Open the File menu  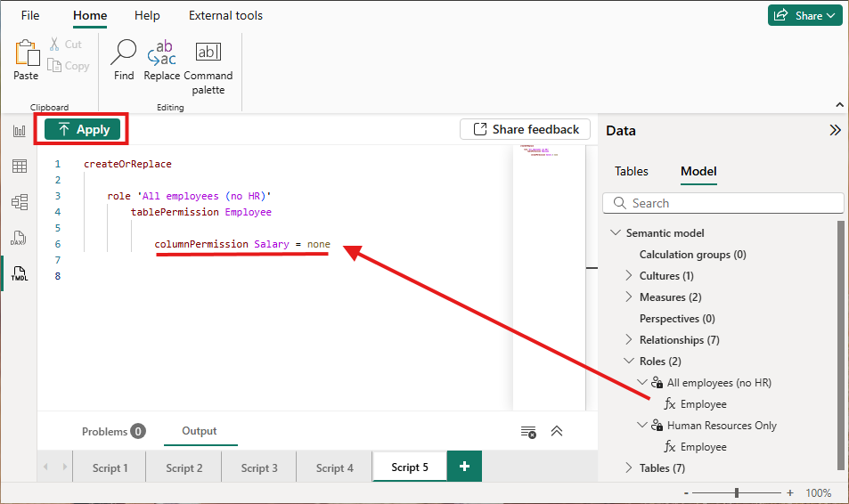pyautogui.click(x=30, y=16)
